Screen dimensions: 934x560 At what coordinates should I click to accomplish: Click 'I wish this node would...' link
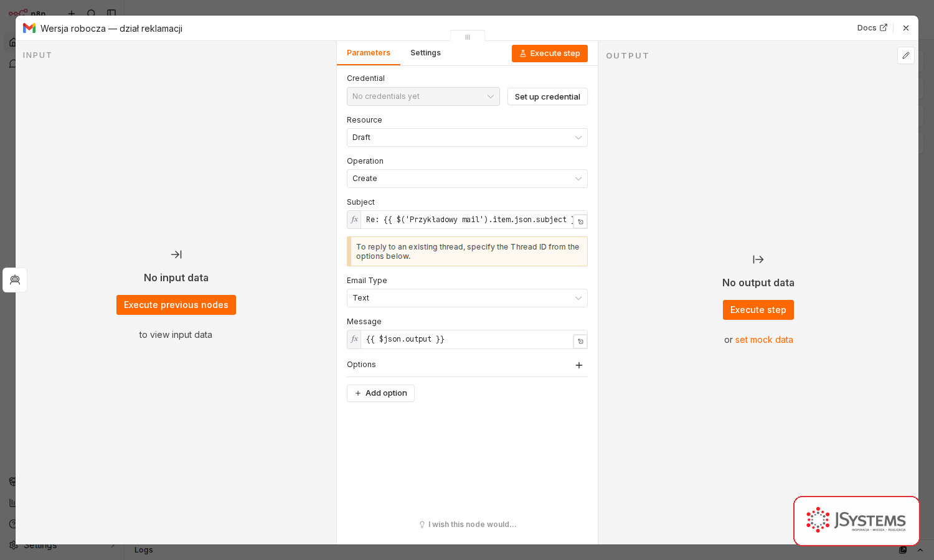(x=468, y=525)
